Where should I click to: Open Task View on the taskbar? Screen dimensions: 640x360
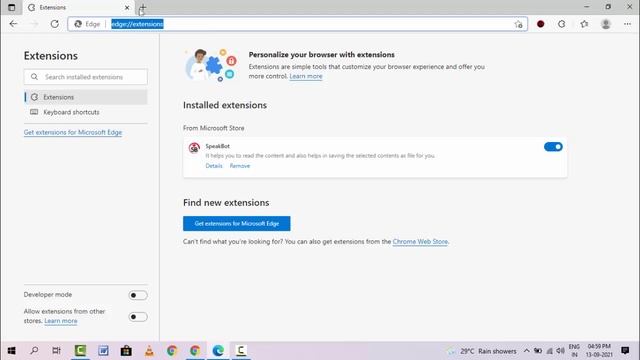[56, 351]
